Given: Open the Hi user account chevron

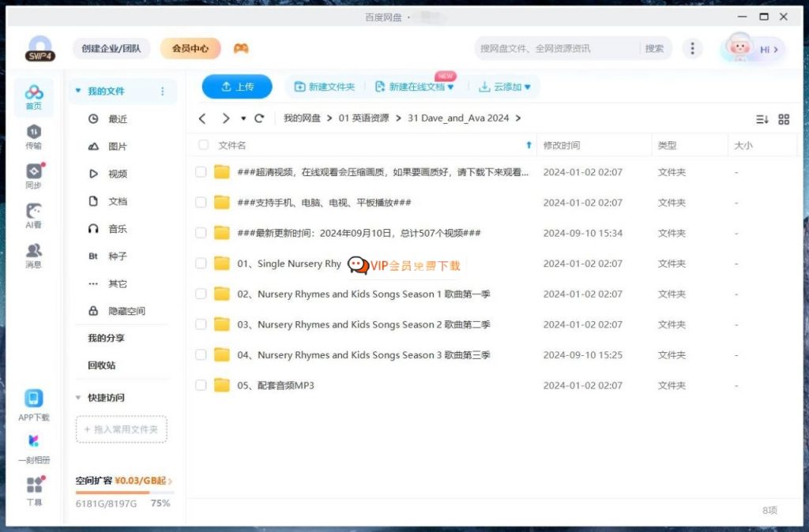Looking at the screenshot, I should tap(776, 50).
